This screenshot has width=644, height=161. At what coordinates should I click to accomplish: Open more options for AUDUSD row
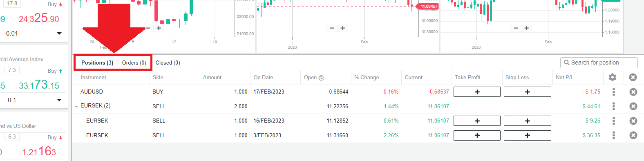tap(613, 92)
